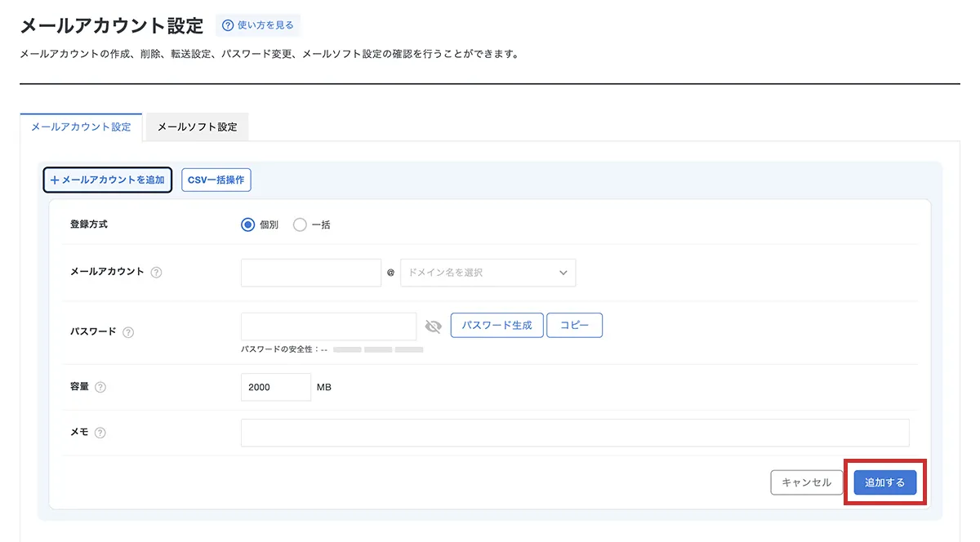Click help icon beside メールアカウント label
The height and width of the screenshot is (542, 980).
pos(157,273)
